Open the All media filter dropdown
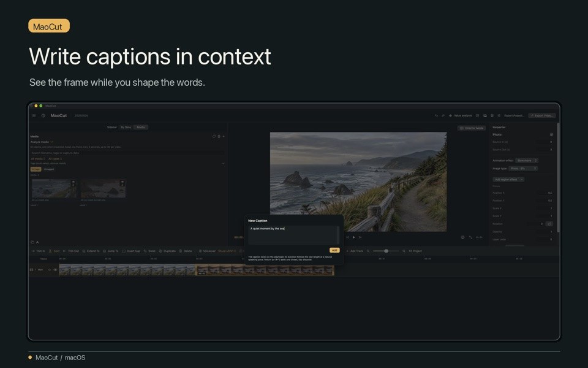The image size is (588, 368). (38, 159)
